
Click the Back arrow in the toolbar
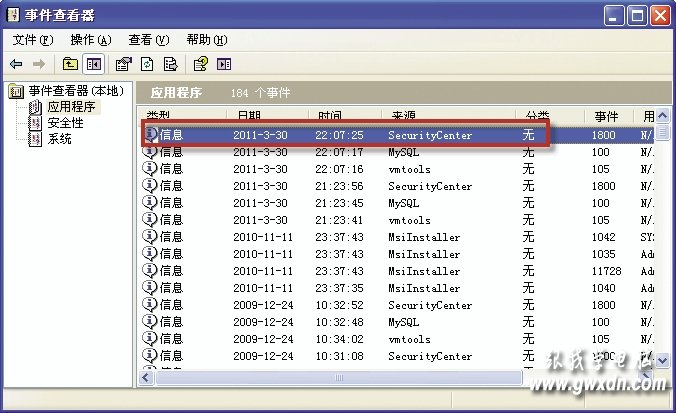16,65
